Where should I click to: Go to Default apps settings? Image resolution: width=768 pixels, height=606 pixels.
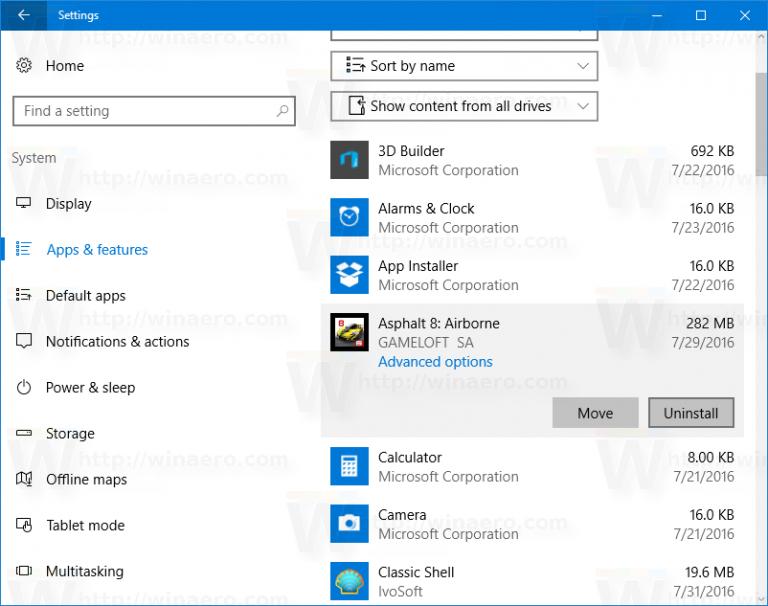click(x=86, y=296)
